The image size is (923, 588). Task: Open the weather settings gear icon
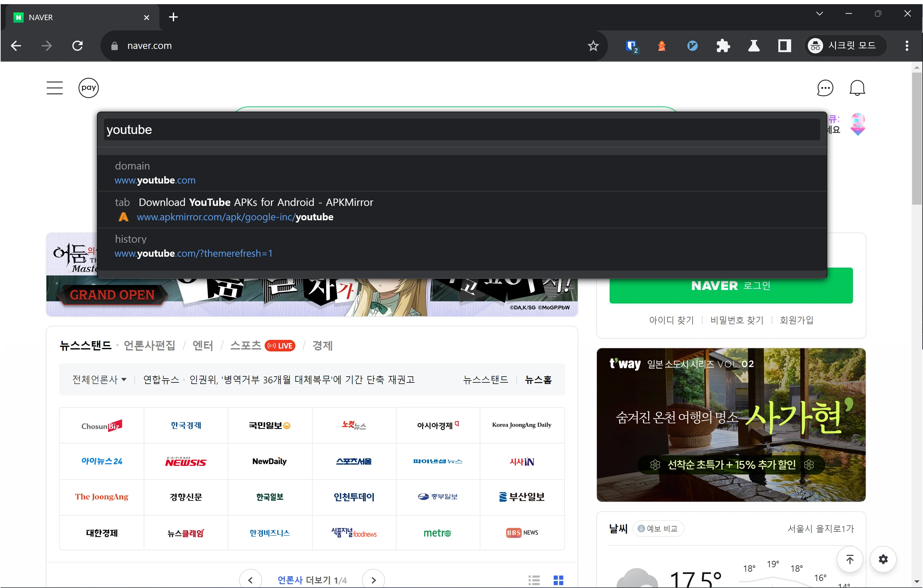coord(884,559)
